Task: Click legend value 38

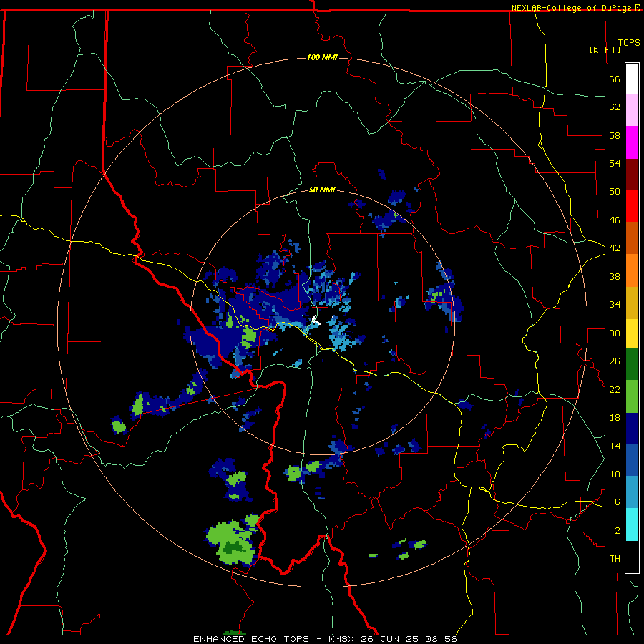Action: (x=615, y=276)
